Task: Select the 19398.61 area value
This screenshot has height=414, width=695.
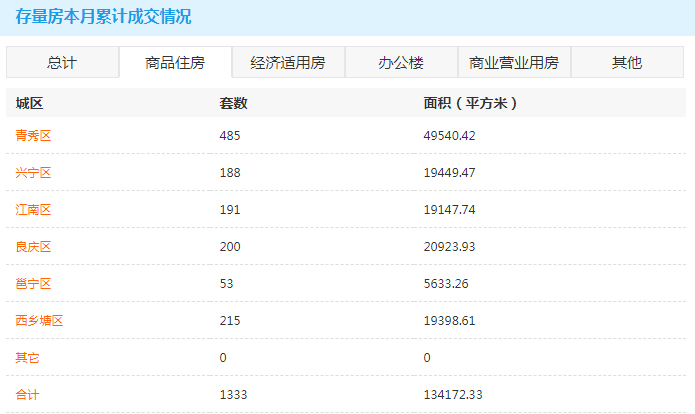Action: (449, 320)
